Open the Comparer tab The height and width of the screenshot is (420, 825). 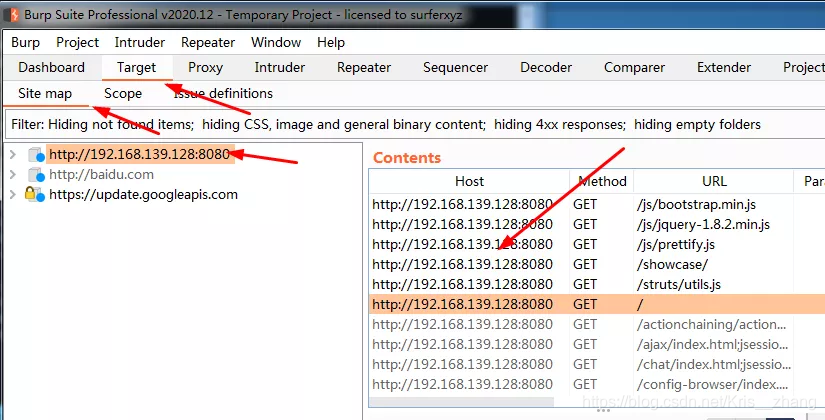[634, 67]
